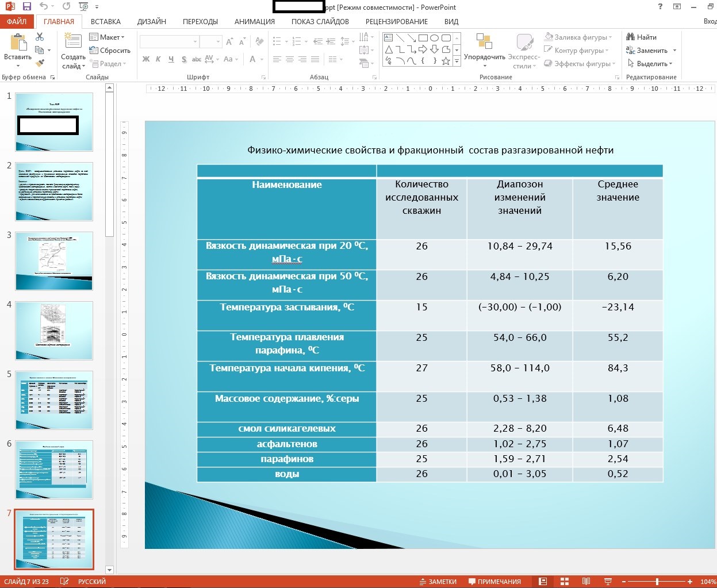
Task: Click the Save icon in quick access toolbar
Action: click(26, 7)
